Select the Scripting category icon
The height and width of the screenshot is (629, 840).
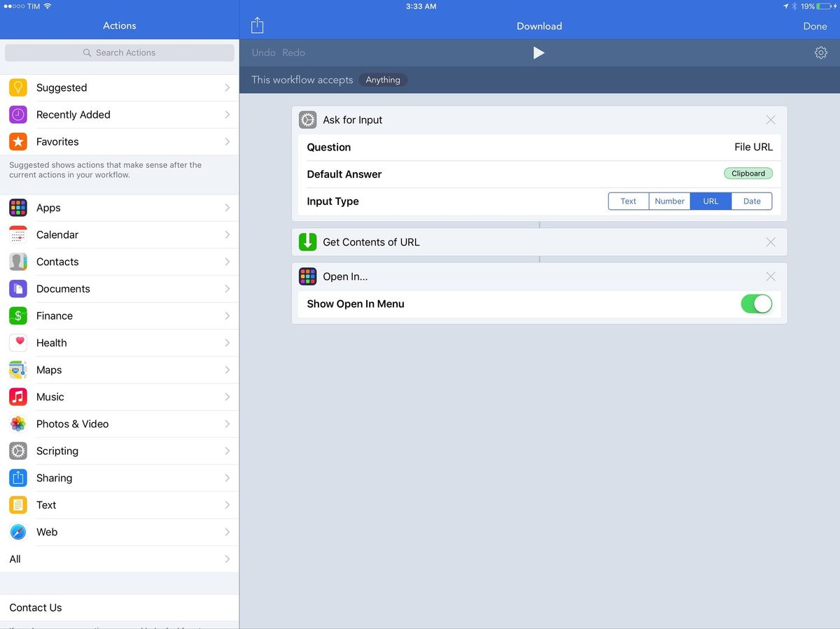pos(17,451)
